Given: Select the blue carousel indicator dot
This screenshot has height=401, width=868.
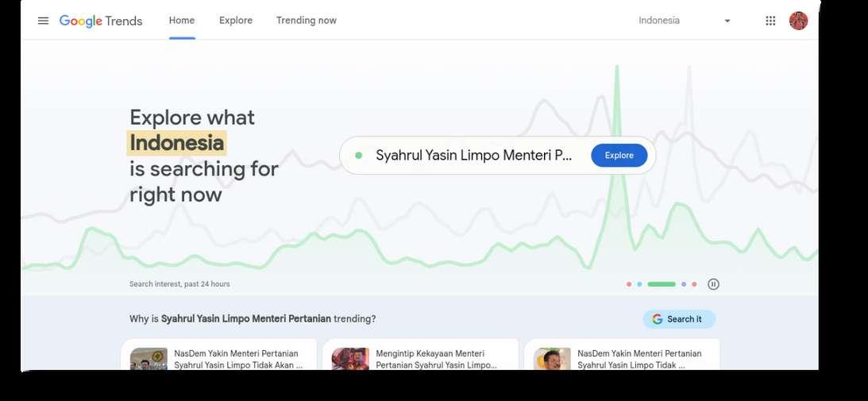Looking at the screenshot, I should point(639,284).
